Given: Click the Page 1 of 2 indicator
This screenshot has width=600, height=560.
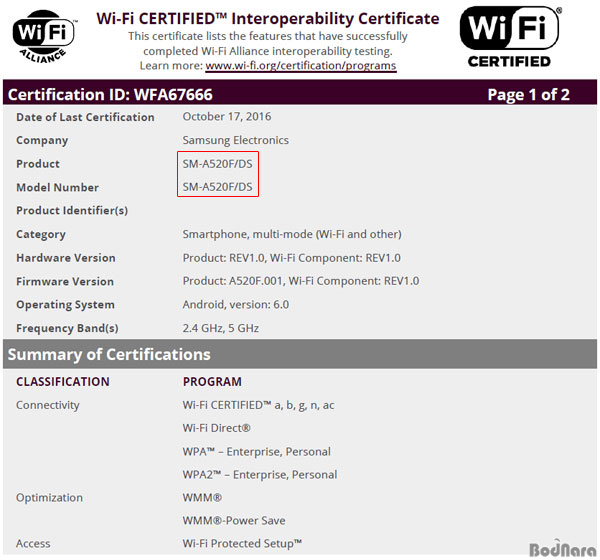Looking at the screenshot, I should pyautogui.click(x=528, y=95).
